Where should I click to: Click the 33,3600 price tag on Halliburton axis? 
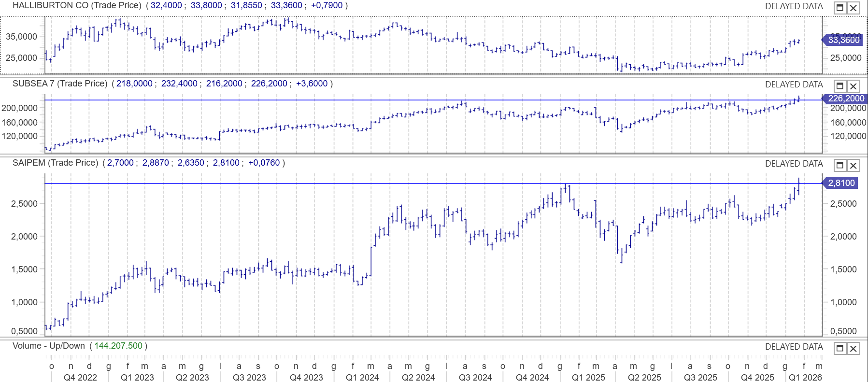843,40
